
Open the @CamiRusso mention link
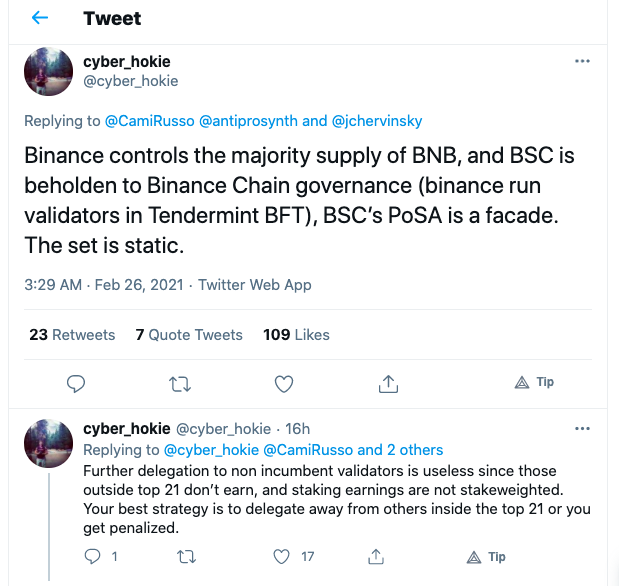[150, 121]
